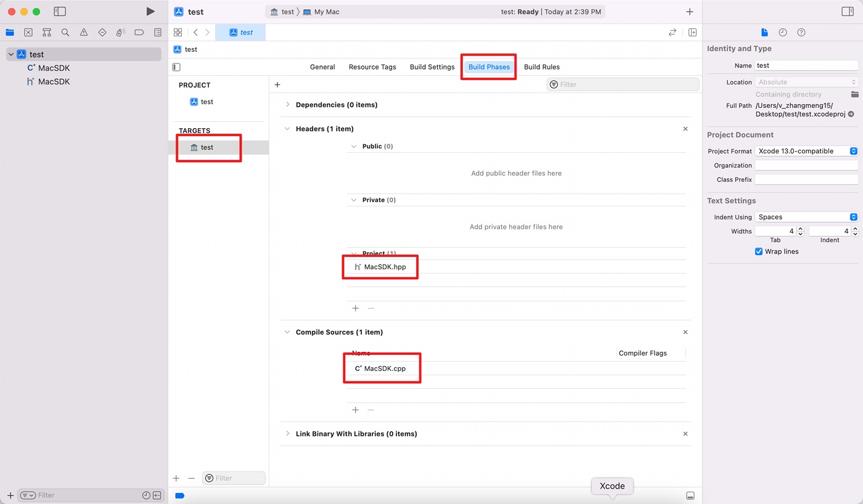The image size is (863, 504).
Task: Open the Symbol navigator icon
Action: point(47,33)
